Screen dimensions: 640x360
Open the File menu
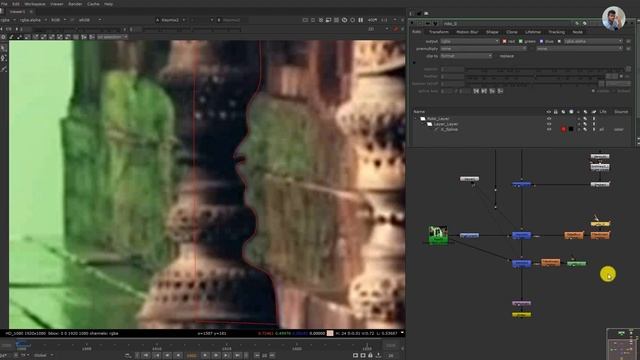(x=4, y=4)
